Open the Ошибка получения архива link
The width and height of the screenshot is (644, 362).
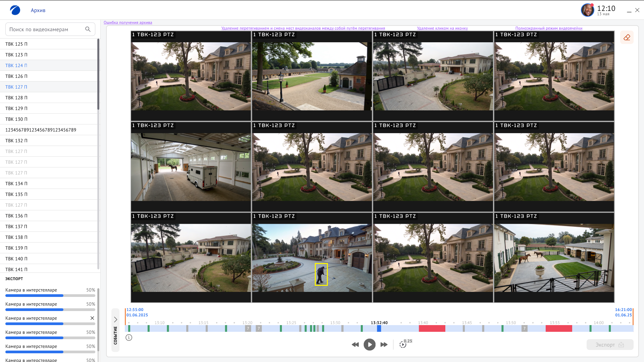(128, 22)
